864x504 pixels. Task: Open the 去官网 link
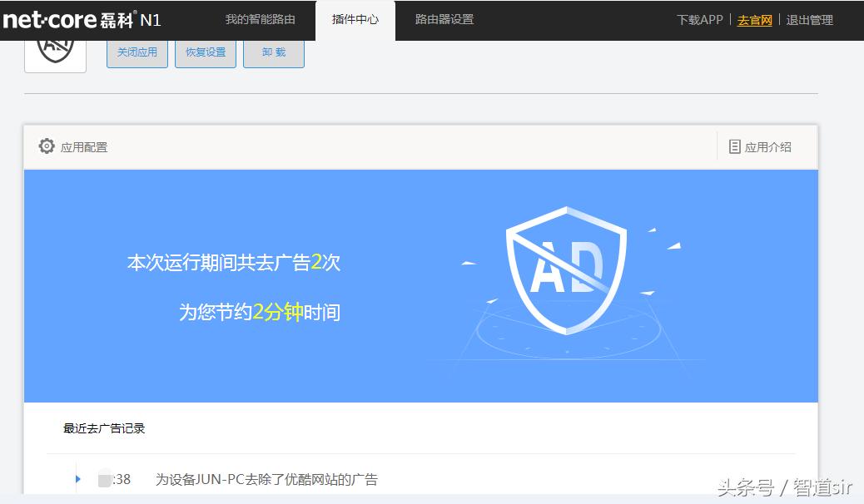click(754, 20)
